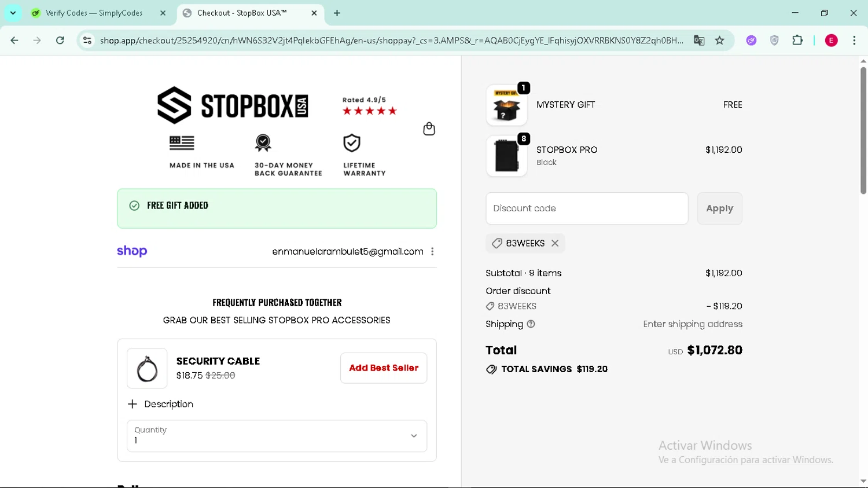Reload the checkout page

coord(60,41)
